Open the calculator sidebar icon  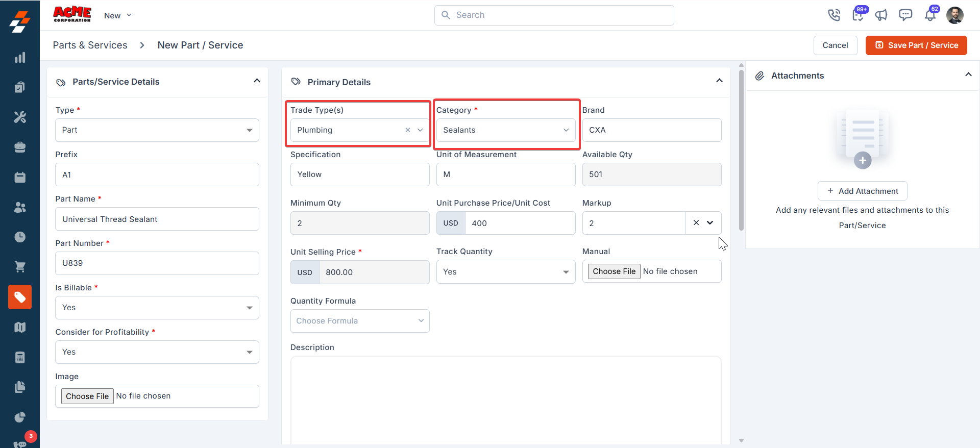tap(20, 357)
